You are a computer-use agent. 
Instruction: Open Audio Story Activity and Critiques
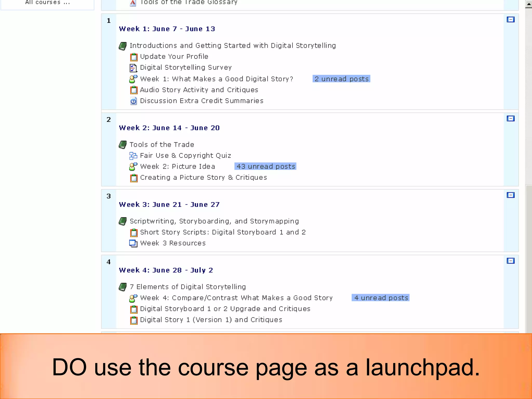tap(199, 90)
